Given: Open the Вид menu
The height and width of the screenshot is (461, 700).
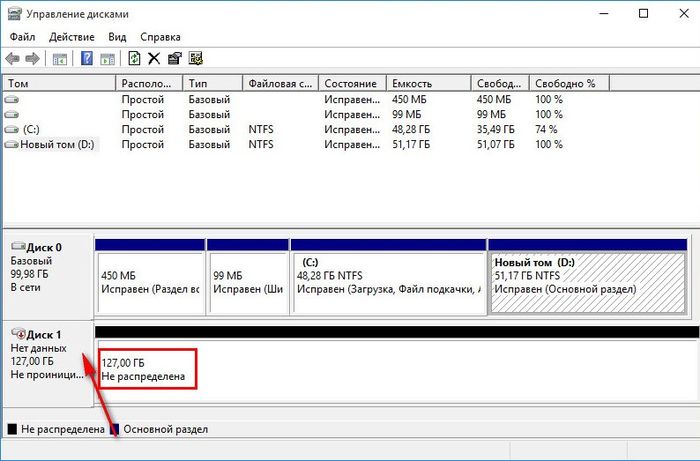Looking at the screenshot, I should (x=117, y=37).
